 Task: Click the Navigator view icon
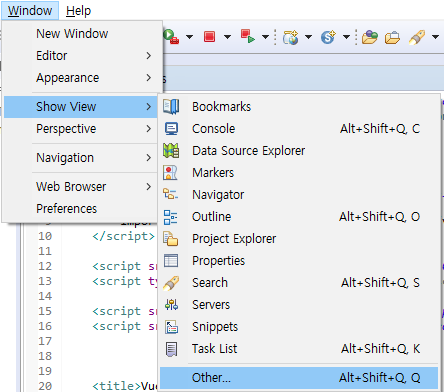click(x=170, y=194)
